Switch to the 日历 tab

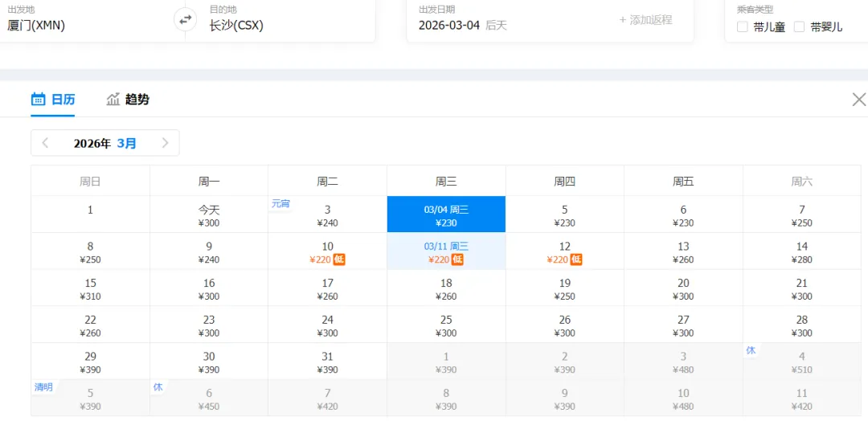click(x=52, y=100)
